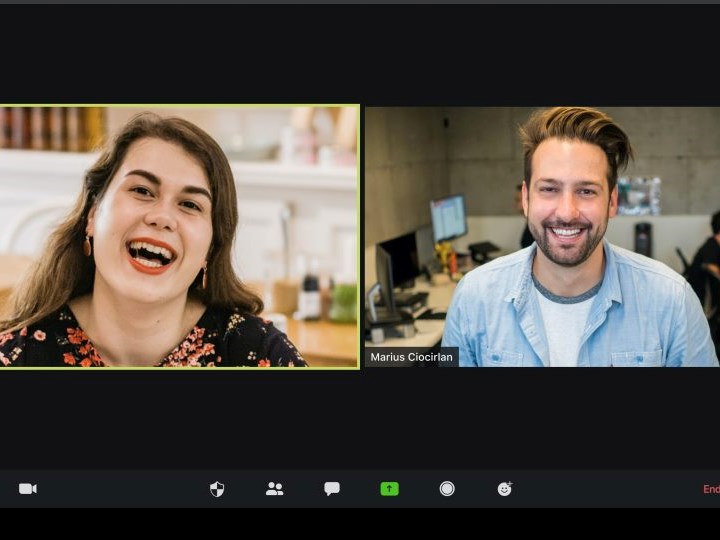Click the bookshelf behind the woman
The width and height of the screenshot is (720, 540).
point(50,128)
